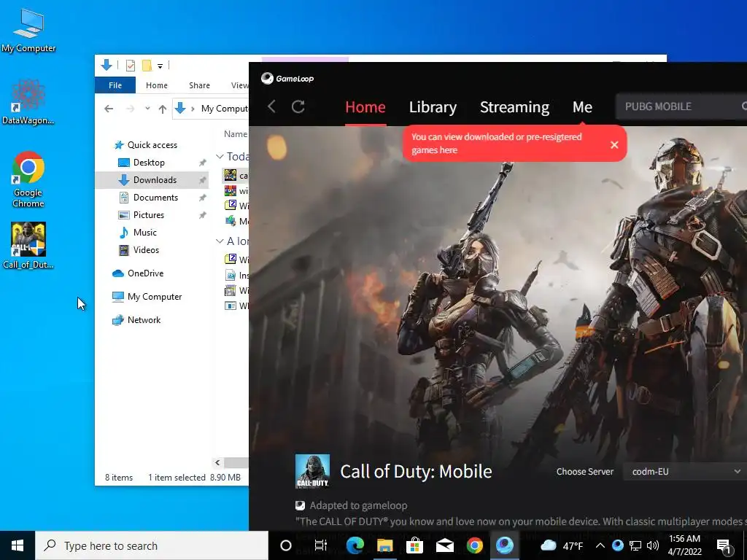This screenshot has height=560, width=747.
Task: Open Explorer recent locations dropdown
Action: click(147, 109)
